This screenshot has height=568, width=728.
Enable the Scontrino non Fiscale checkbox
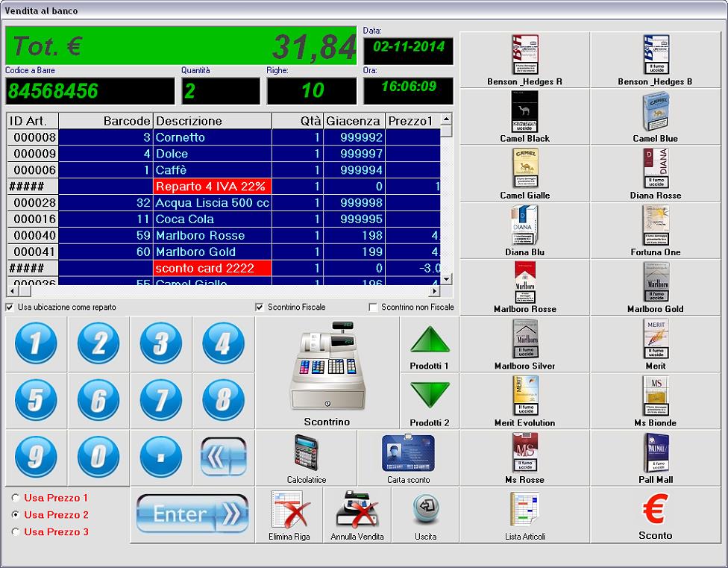(x=373, y=308)
